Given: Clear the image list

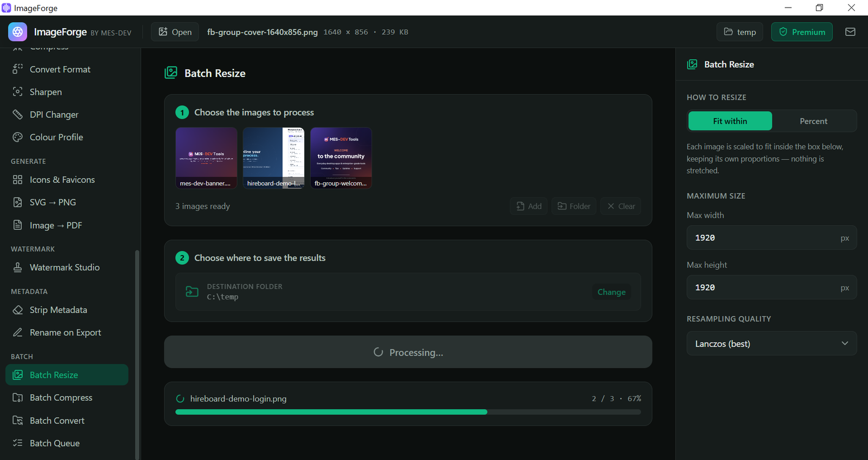Looking at the screenshot, I should pos(621,206).
